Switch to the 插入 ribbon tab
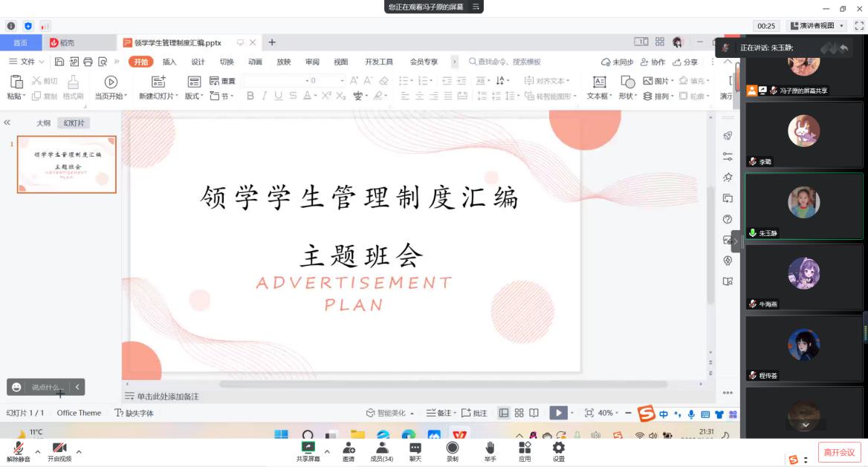Screen dimensions: 868x467 [x=169, y=62]
